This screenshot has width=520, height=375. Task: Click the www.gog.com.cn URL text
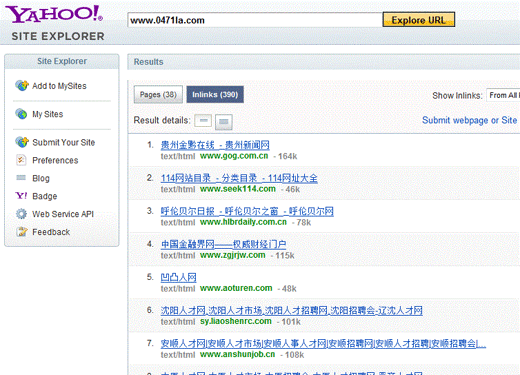click(234, 156)
